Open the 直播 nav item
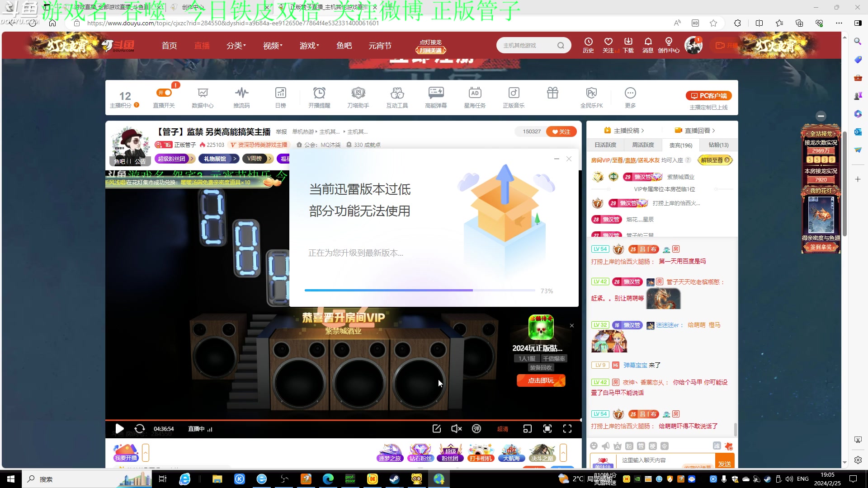 [x=202, y=46]
